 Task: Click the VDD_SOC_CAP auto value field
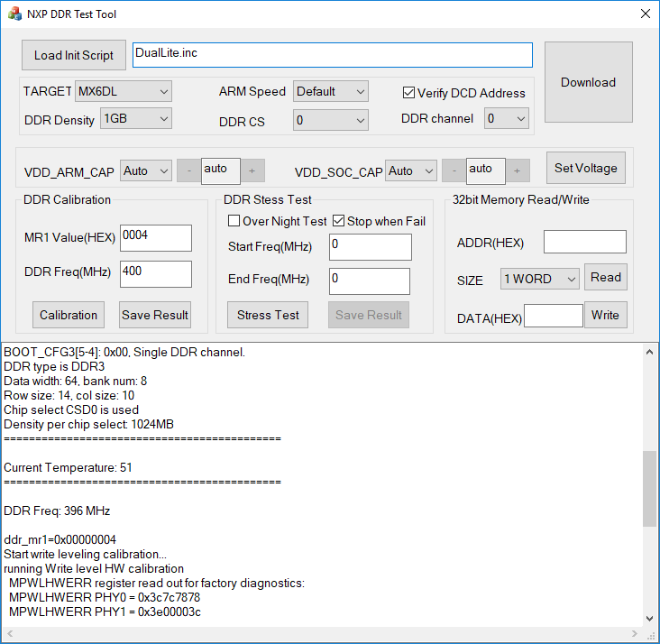point(486,171)
